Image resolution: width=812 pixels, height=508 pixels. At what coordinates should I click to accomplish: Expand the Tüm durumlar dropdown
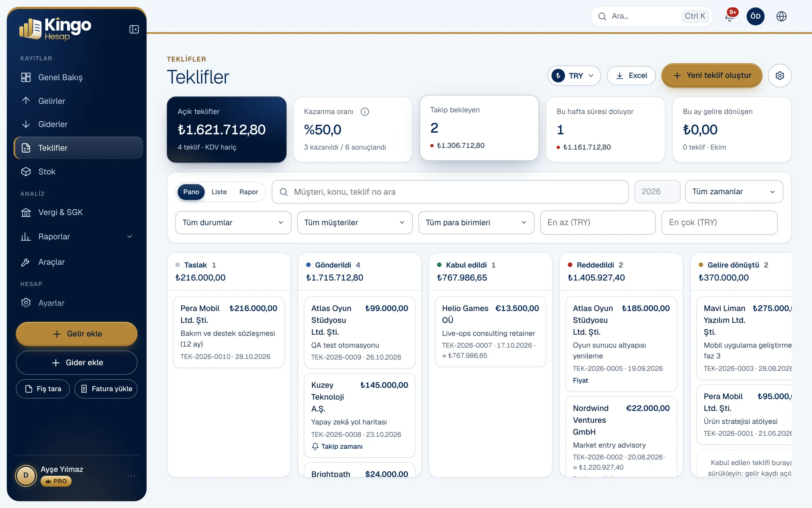[x=233, y=223]
